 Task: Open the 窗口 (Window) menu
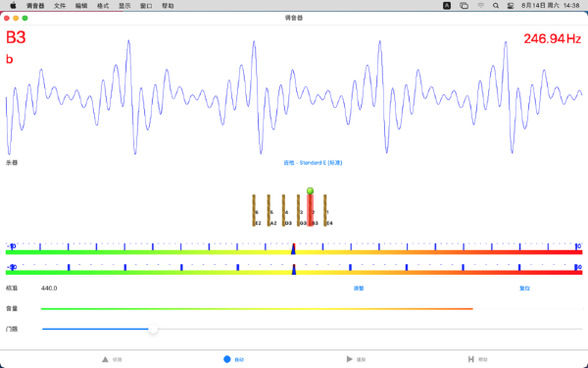point(146,6)
